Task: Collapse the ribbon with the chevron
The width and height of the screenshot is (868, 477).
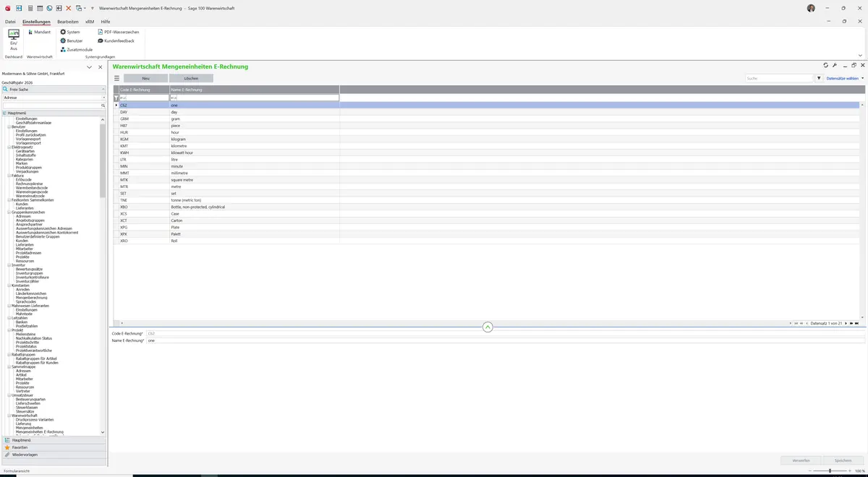Action: (860, 55)
